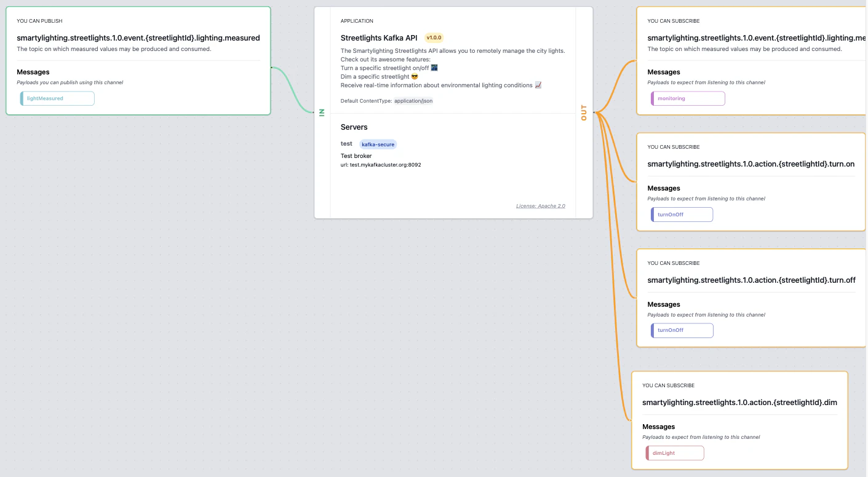868x477 pixels.
Task: Click Messages heading in the turn.on card
Action: point(664,188)
